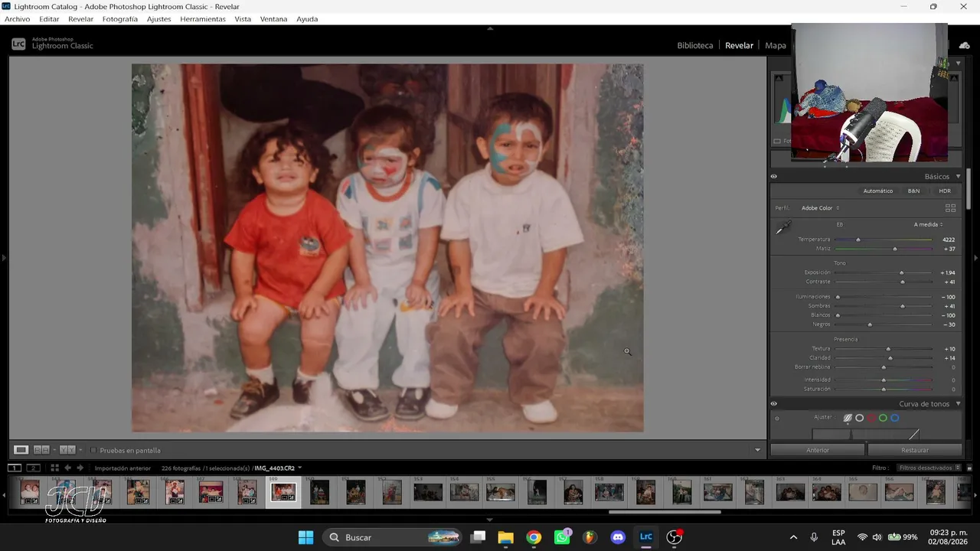Expand the Before/After YY view options arrow
980x551 pixels.
(x=82, y=450)
